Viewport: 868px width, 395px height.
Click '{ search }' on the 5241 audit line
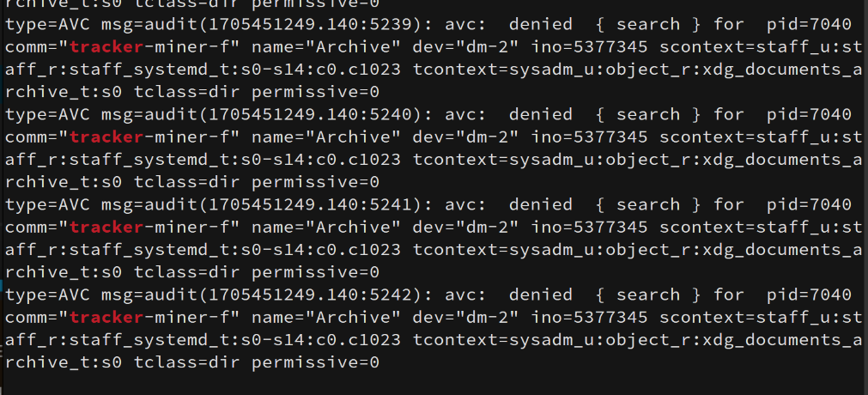coord(647,205)
